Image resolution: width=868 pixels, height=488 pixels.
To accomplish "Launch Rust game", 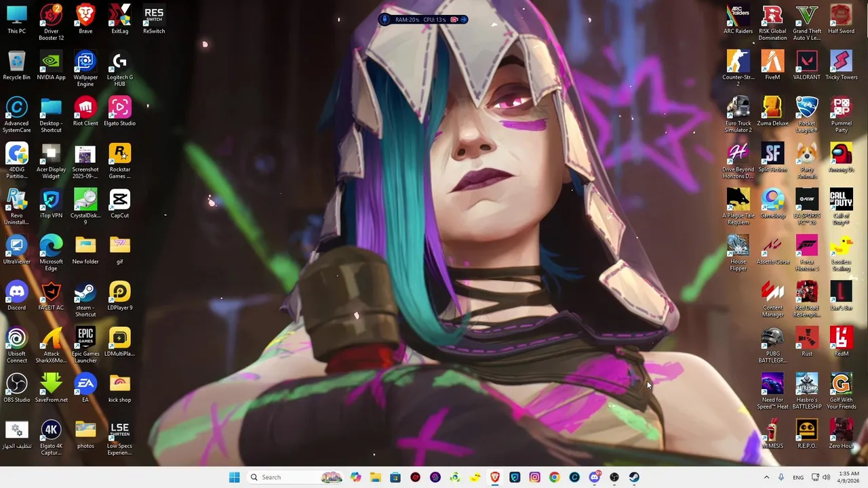I will click(807, 342).
